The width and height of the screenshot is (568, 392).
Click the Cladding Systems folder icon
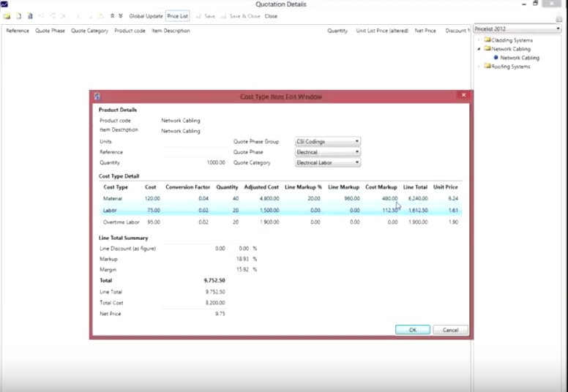click(487, 40)
